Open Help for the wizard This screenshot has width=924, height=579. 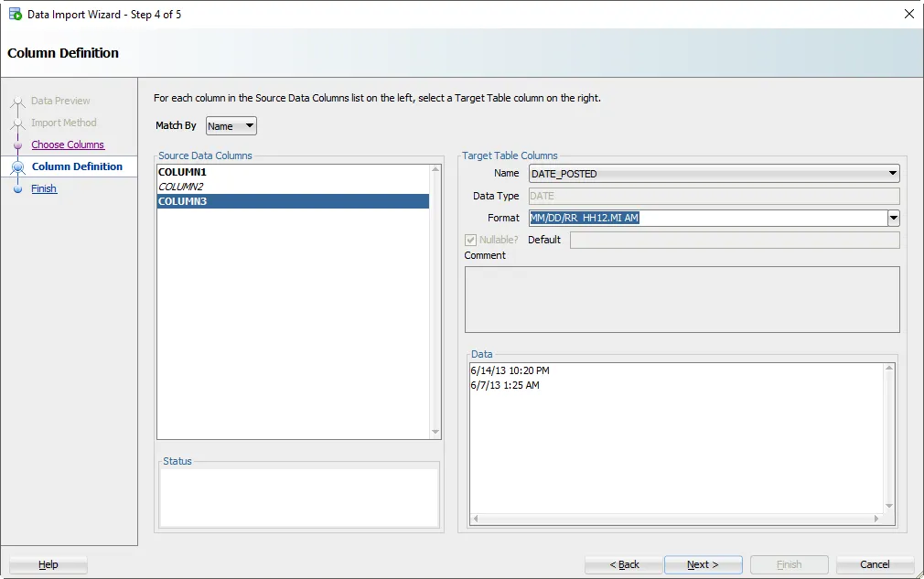click(x=48, y=564)
